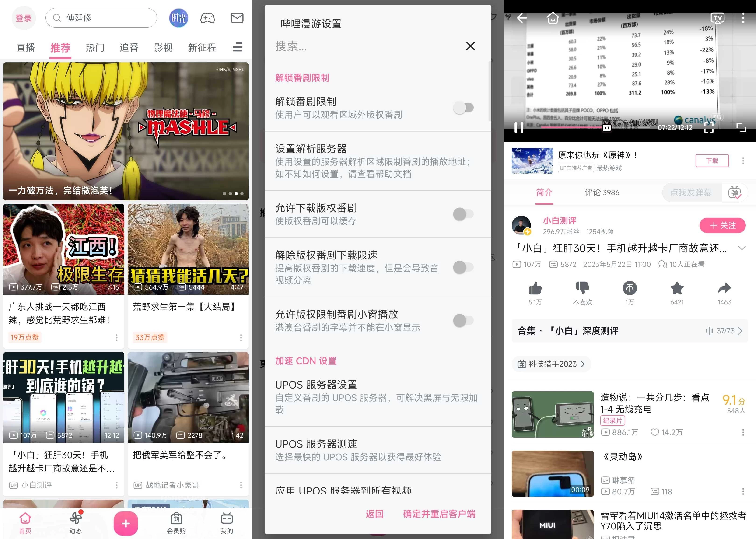Screen dimensions: 756x539
Task: Click the 登录 login button
Action: (x=24, y=18)
